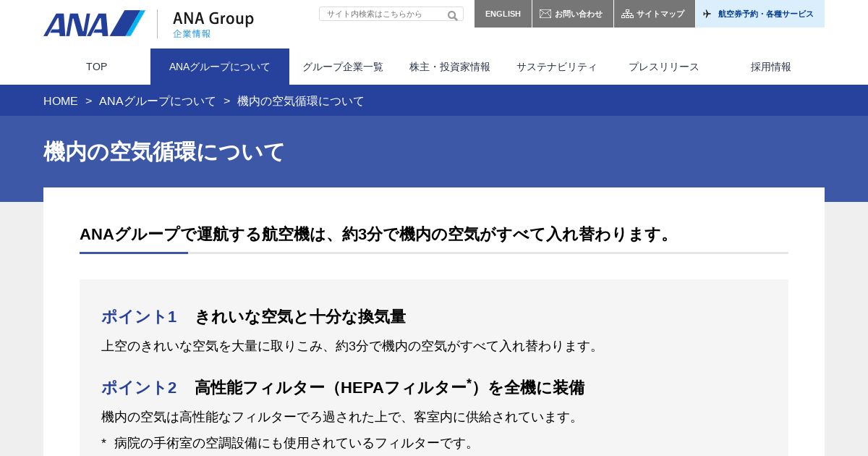
Task: Open 株主・投資家情報 in the navigation
Action: point(450,67)
